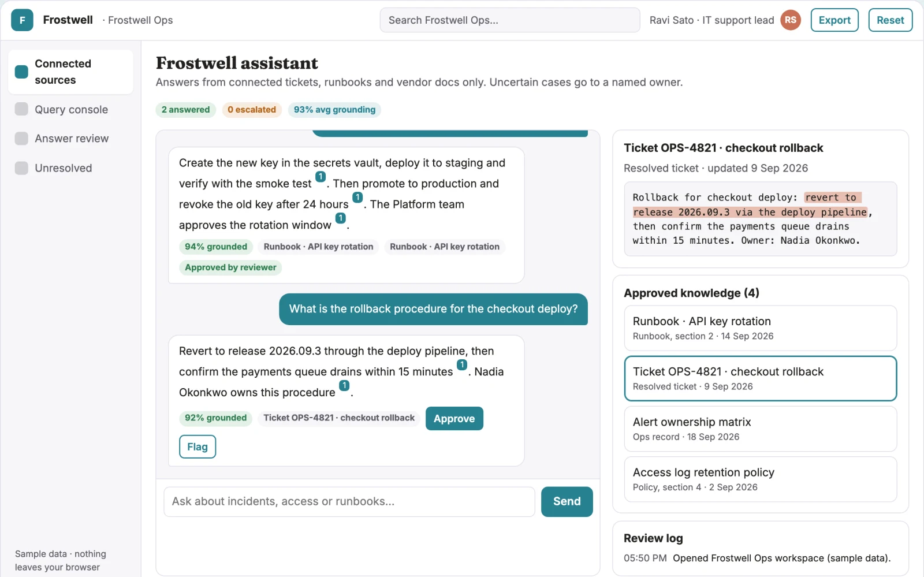Approve the checkout rollback answer
Screen dimensions: 924x577
454,419
